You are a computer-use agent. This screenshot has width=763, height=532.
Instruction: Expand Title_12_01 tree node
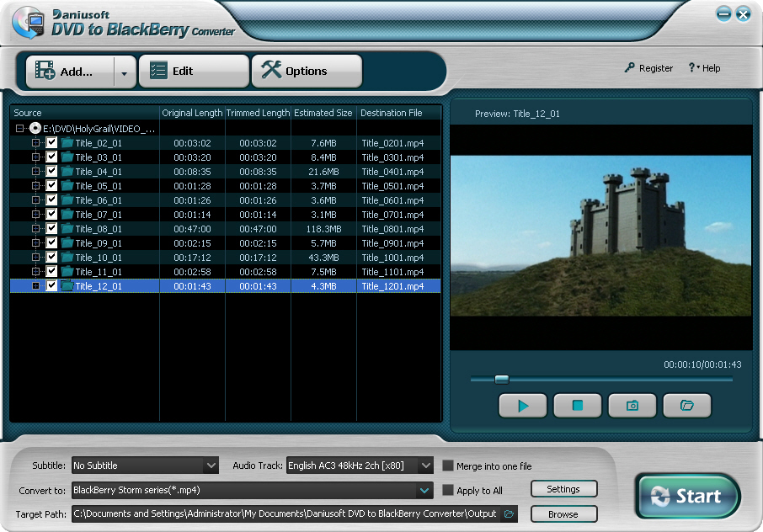click(x=35, y=285)
